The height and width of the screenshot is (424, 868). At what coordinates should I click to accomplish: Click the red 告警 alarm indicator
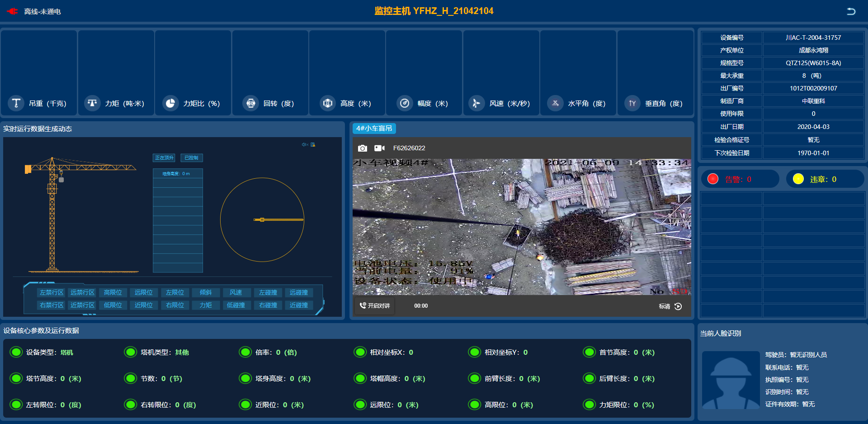(x=713, y=179)
